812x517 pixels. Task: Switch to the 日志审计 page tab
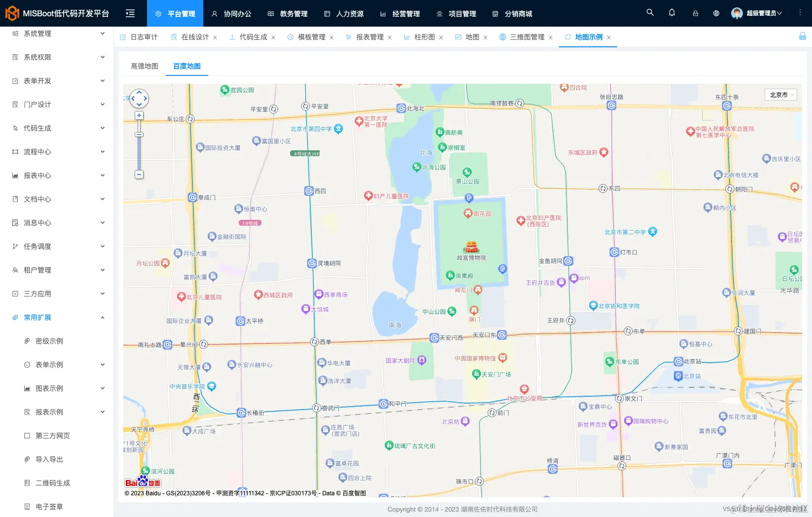tap(139, 37)
